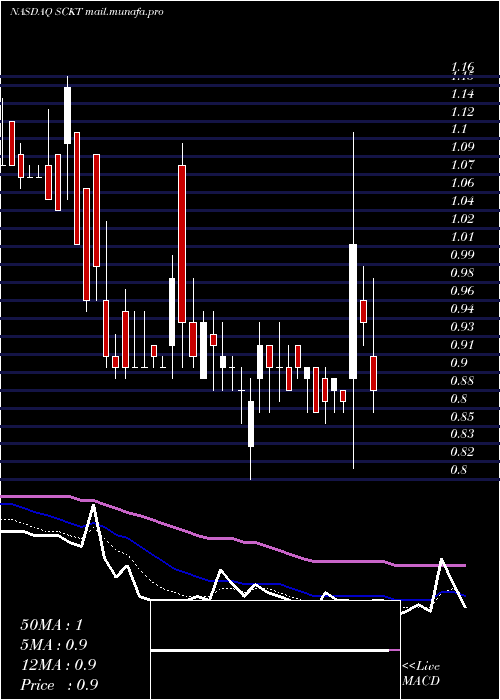
Task: Click the 0.99 price axis label
Action: coord(463,255)
